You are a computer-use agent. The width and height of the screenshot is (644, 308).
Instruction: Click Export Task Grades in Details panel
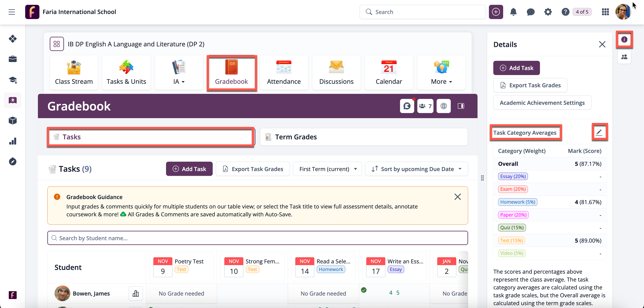click(530, 85)
